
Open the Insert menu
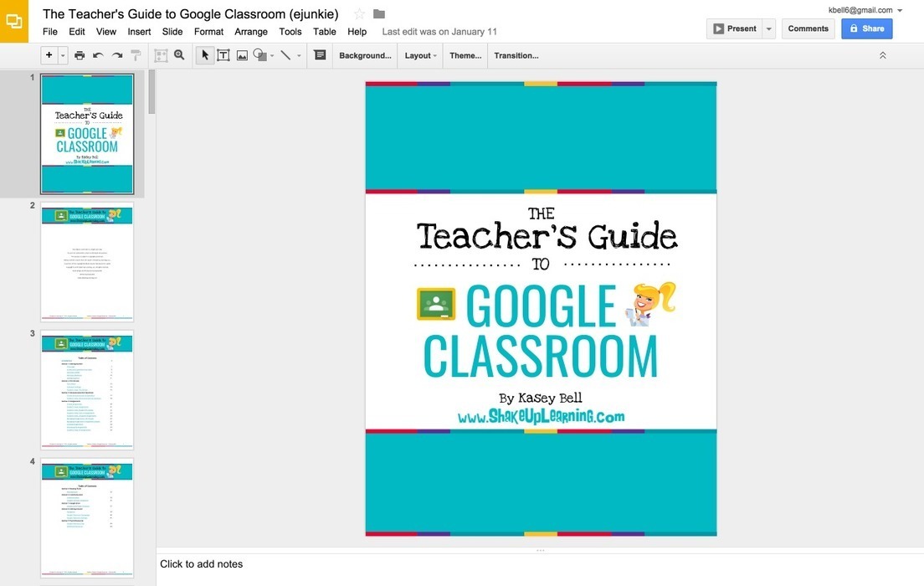tap(139, 32)
